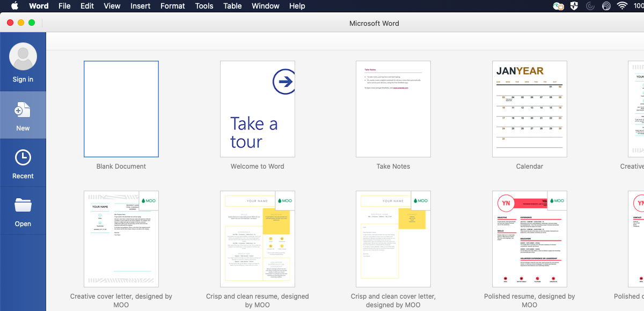Open the Edit menu
Screen dimensions: 644x311
click(x=87, y=6)
